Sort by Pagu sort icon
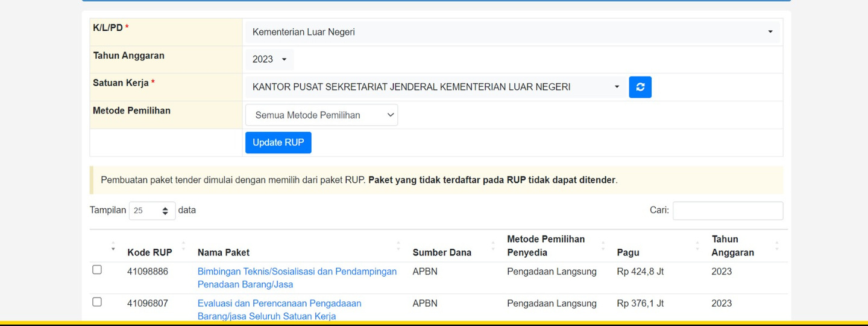This screenshot has height=326, width=868. coord(697,246)
